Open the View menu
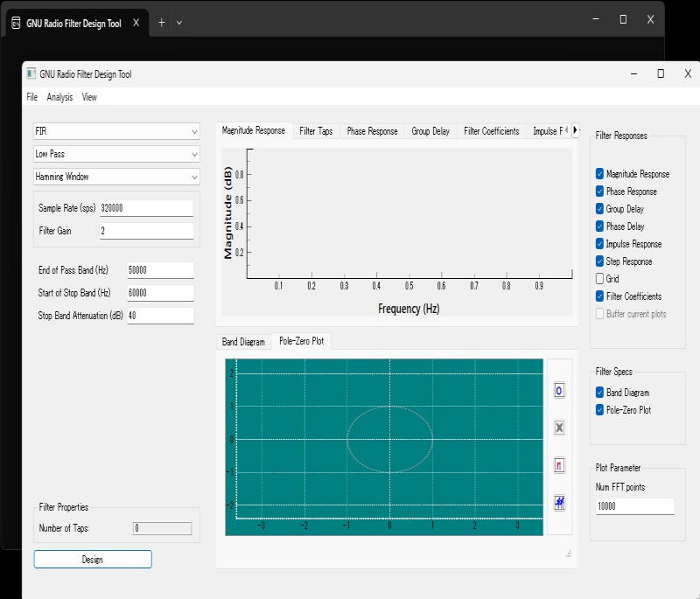 89,97
